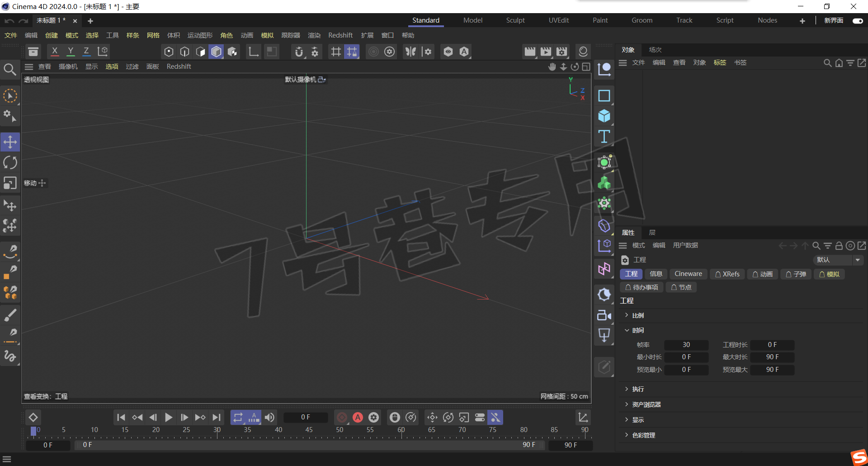The height and width of the screenshot is (466, 868).
Task: Toggle the world coordinate system button
Action: (x=103, y=52)
